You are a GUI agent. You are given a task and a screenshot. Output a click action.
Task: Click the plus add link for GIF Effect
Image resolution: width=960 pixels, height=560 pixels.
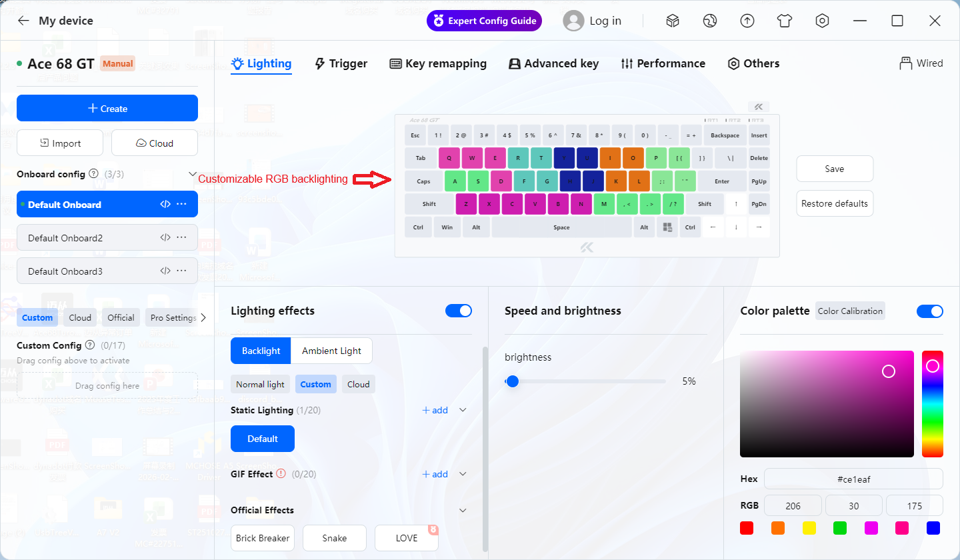[435, 474]
